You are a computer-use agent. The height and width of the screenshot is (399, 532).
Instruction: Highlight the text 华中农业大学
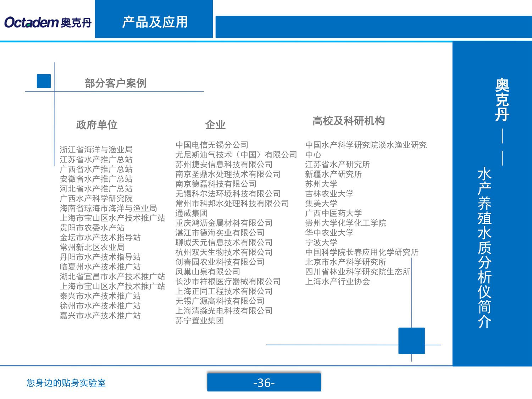pyautogui.click(x=329, y=233)
